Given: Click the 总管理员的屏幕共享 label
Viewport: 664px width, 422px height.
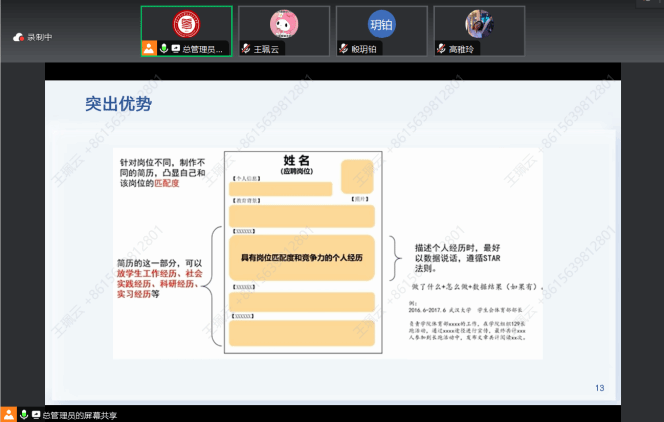Looking at the screenshot, I should click(80, 414).
